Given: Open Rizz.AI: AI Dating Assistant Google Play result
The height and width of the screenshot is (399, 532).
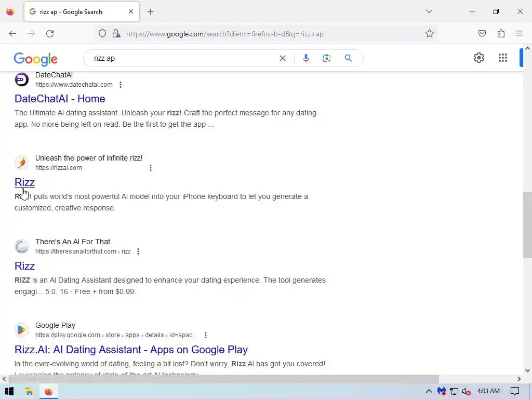Looking at the screenshot, I should tap(131, 350).
